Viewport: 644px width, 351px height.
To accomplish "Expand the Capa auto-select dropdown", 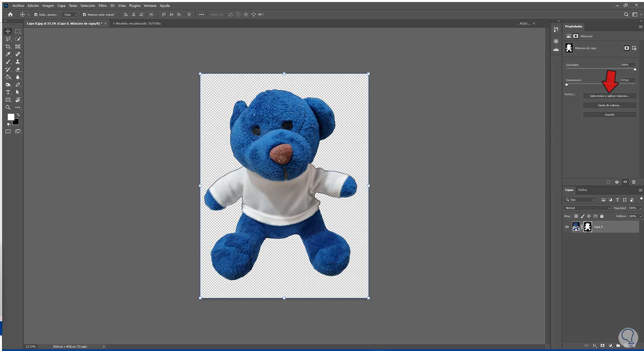I will [x=70, y=14].
